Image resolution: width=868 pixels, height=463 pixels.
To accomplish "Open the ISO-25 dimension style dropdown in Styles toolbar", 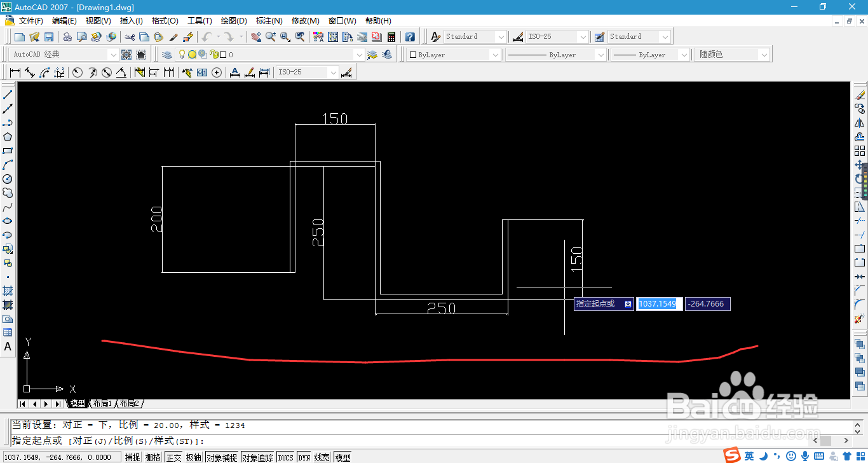I will pos(583,37).
